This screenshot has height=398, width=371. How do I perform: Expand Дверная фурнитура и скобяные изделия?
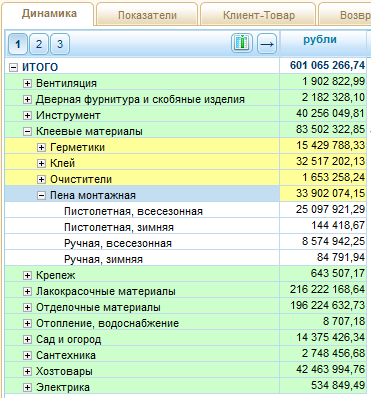[x=27, y=99]
